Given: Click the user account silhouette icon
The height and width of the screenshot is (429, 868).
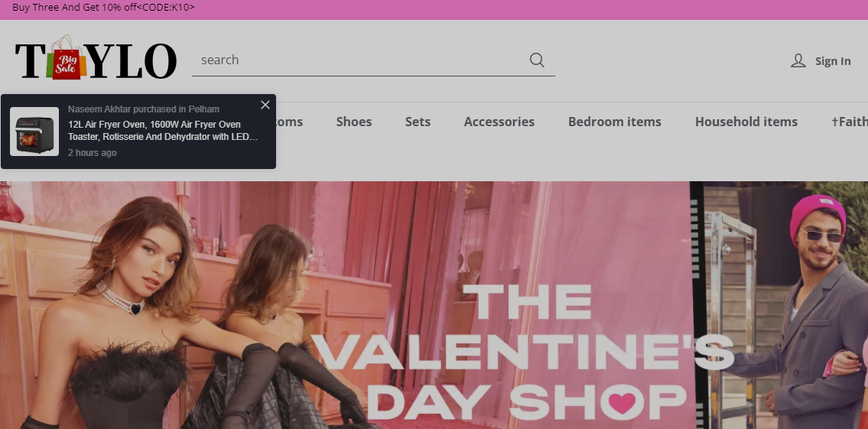Looking at the screenshot, I should [798, 61].
